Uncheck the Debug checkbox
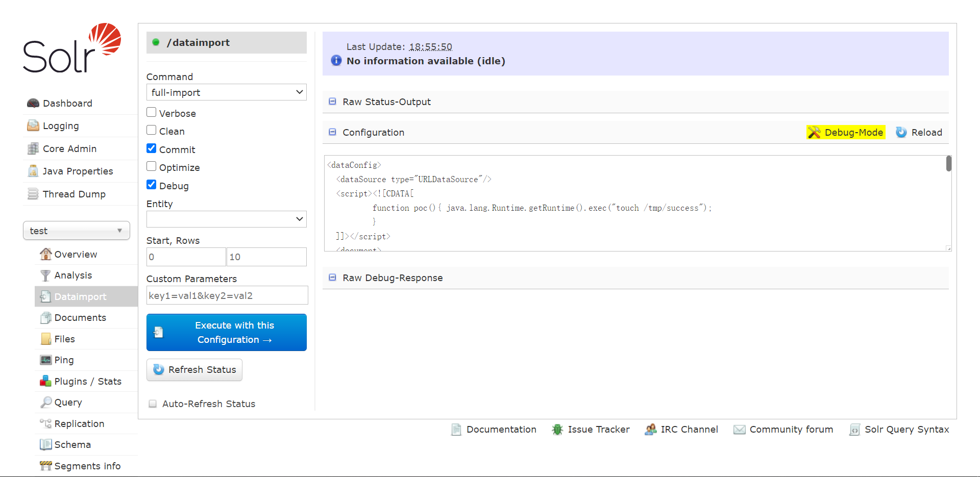This screenshot has height=477, width=980. pos(152,185)
